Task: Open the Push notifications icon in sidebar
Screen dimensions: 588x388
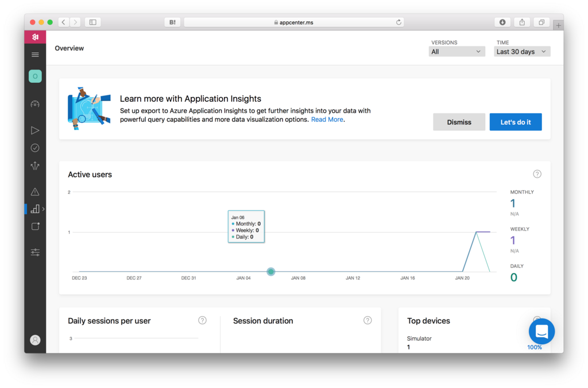Action: click(35, 226)
